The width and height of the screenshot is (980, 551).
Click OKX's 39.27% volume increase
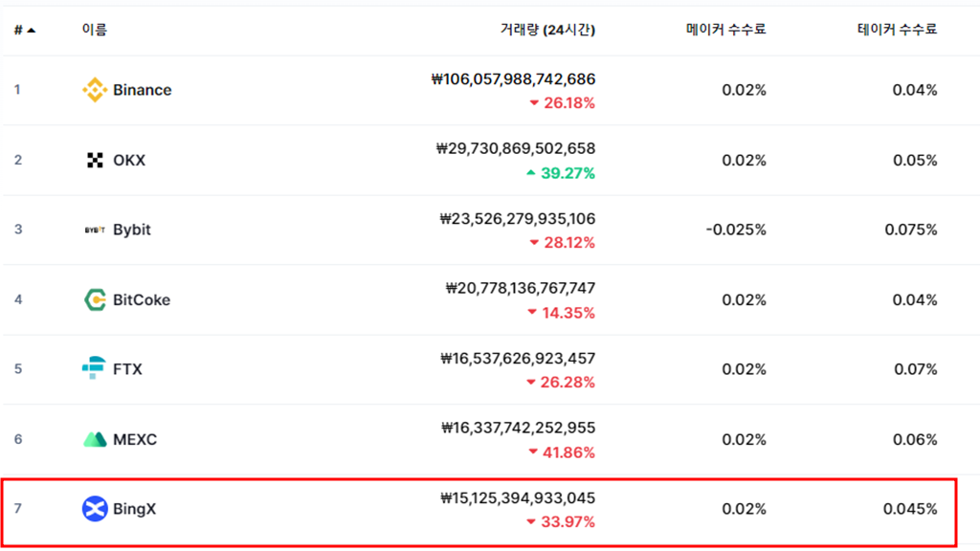(561, 173)
